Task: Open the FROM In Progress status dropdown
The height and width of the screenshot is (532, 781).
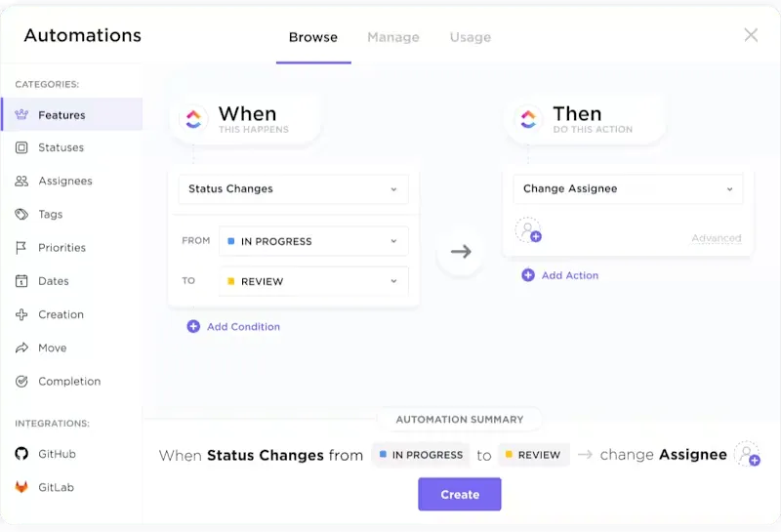Action: pos(313,241)
